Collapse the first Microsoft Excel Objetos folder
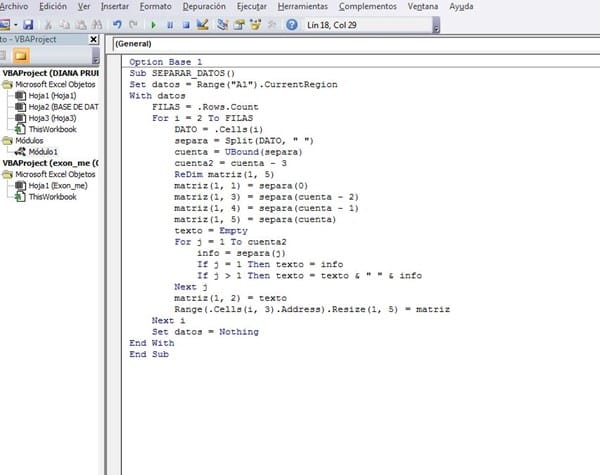 8,84
